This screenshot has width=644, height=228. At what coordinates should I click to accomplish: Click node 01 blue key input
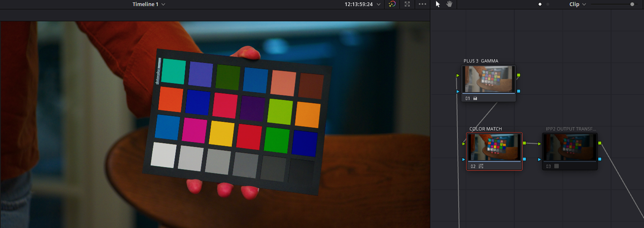click(458, 92)
